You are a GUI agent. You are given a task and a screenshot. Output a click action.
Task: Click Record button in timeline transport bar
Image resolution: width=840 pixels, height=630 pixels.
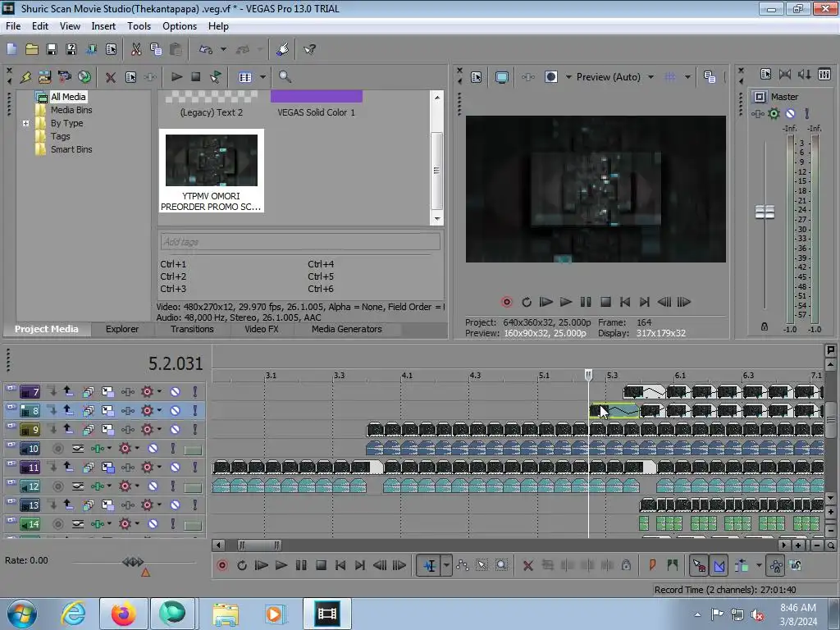pyautogui.click(x=221, y=565)
